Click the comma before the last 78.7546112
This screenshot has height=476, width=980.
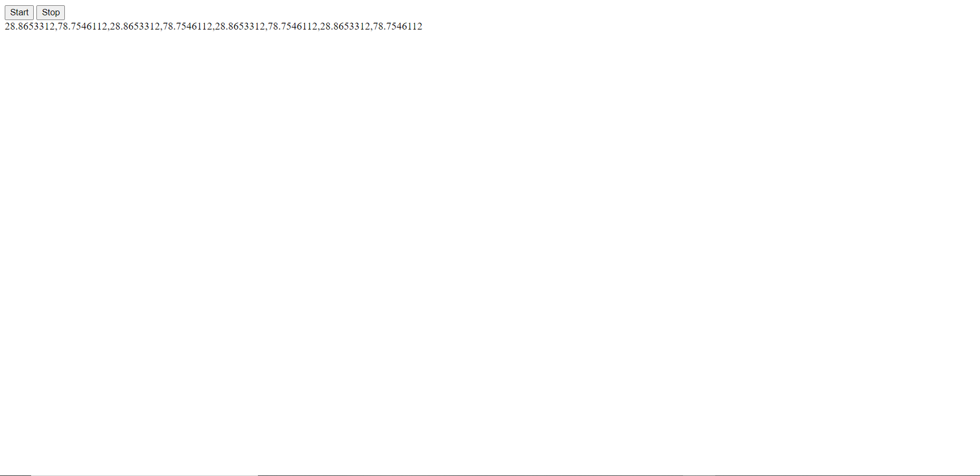(x=372, y=29)
